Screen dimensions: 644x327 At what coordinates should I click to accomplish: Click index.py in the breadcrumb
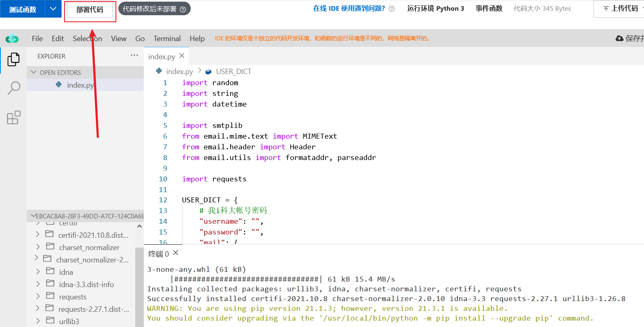(180, 71)
